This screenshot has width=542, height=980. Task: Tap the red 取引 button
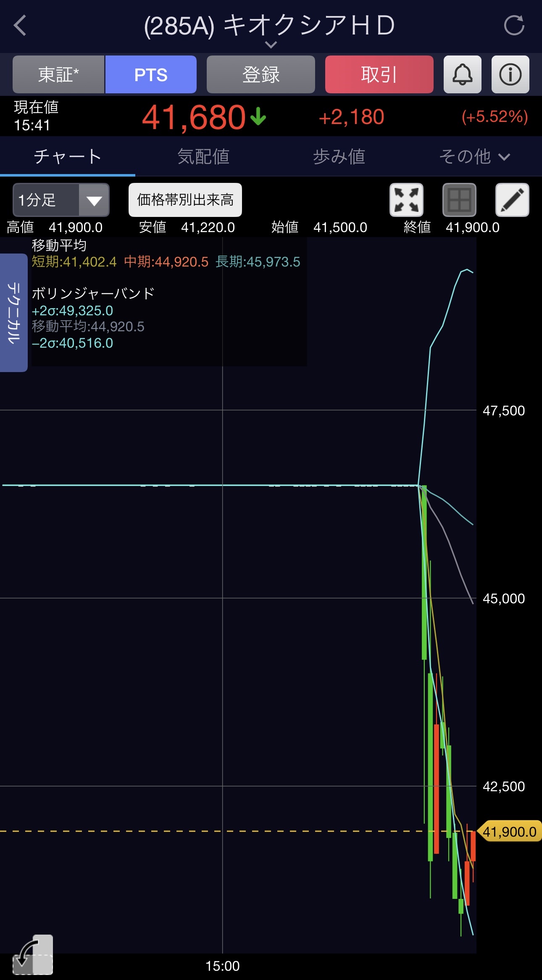point(379,74)
